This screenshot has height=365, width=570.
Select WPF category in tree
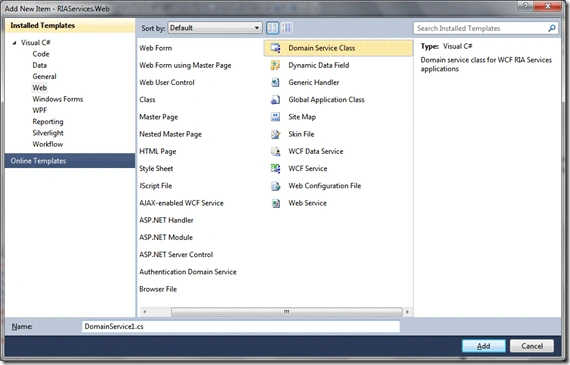pos(40,110)
